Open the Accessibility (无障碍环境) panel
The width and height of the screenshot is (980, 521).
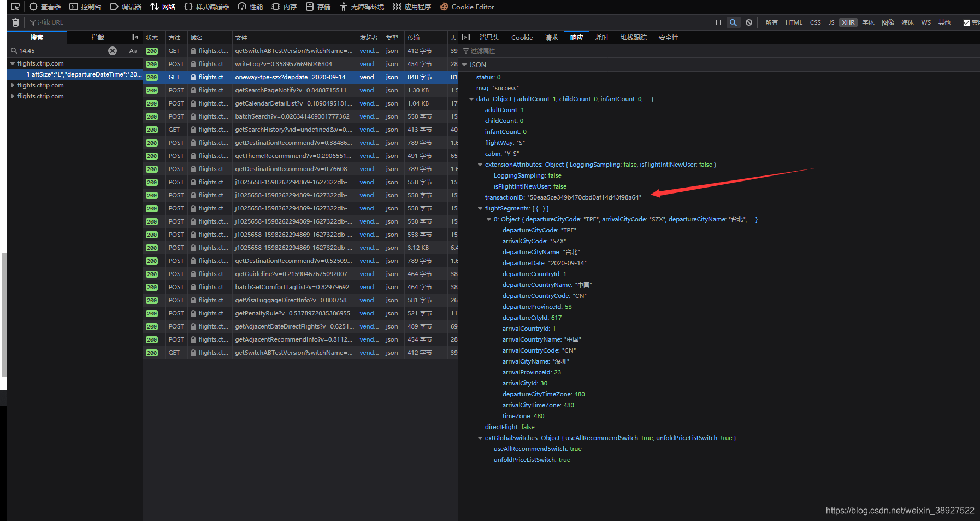(x=362, y=7)
